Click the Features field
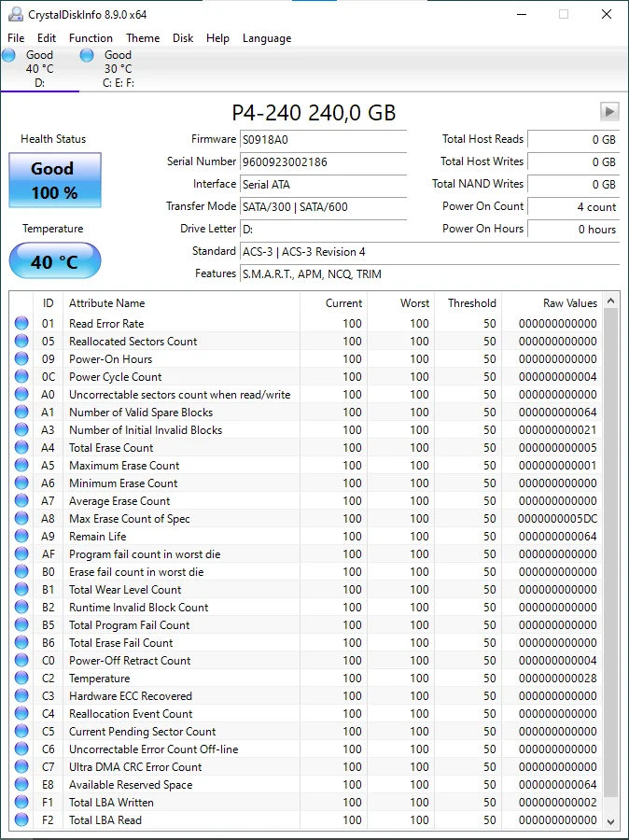 429,274
